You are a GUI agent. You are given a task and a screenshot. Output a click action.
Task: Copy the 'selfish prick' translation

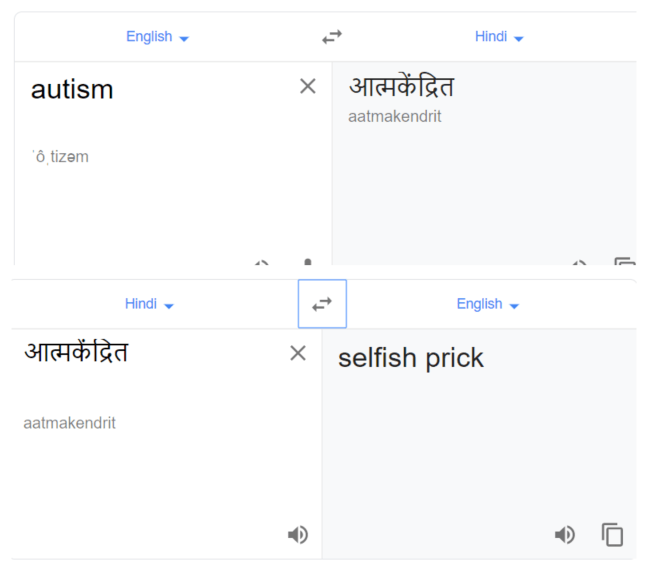pyautogui.click(x=612, y=535)
